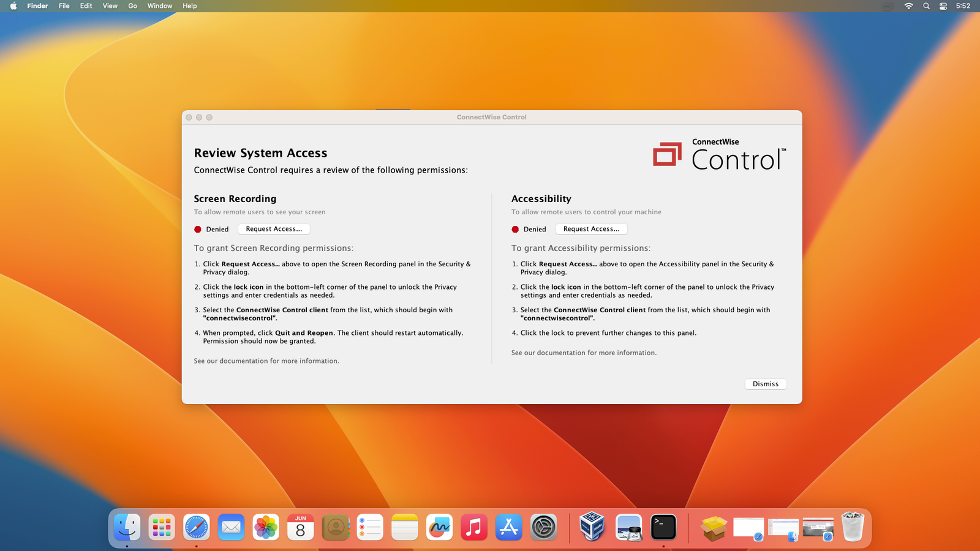Open the Preview app in dock
The width and height of the screenshot is (980, 551).
click(628, 527)
